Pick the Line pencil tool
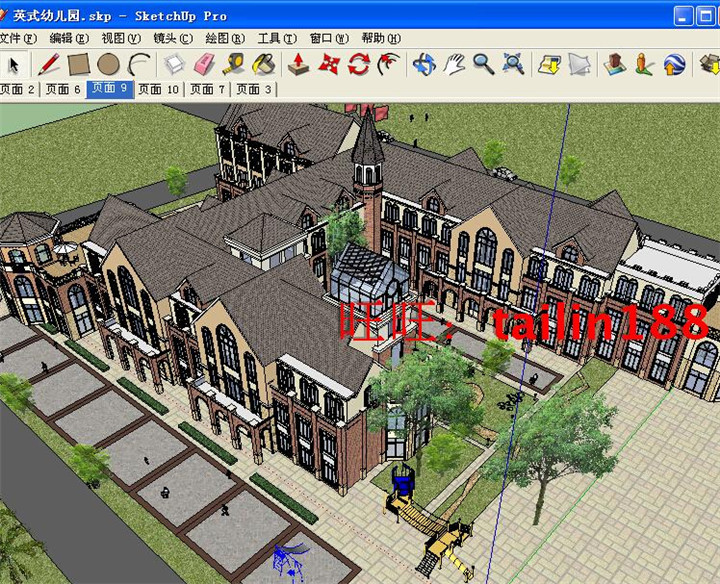Screen dimensions: 720x584 pyautogui.click(x=49, y=64)
